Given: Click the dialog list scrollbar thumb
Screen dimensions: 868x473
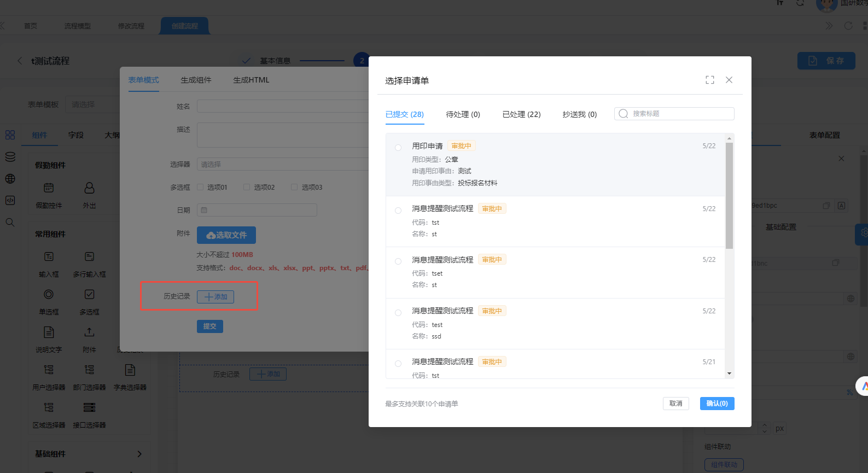Looking at the screenshot, I should coord(729,196).
